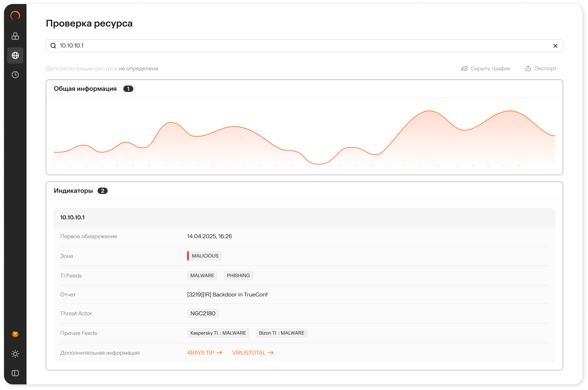Click the MALICIOUS zone tag
Image resolution: width=588 pixels, height=390 pixels.
205,256
